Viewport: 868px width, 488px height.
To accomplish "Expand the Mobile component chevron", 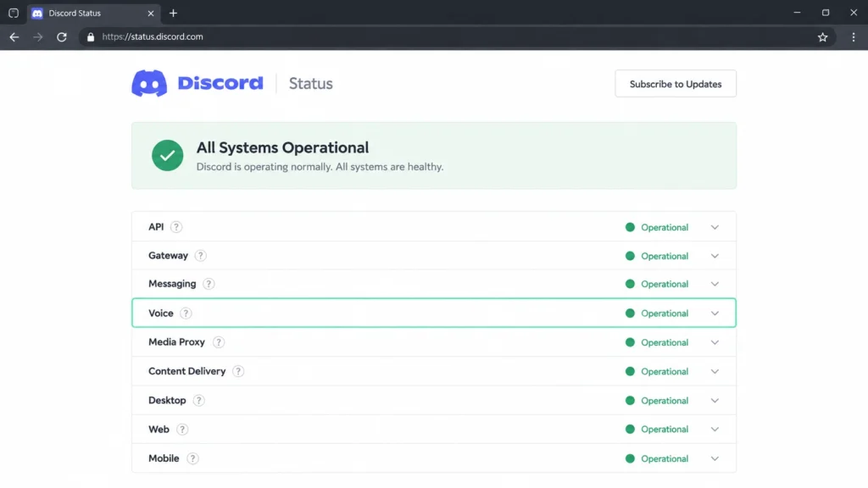I will click(715, 458).
